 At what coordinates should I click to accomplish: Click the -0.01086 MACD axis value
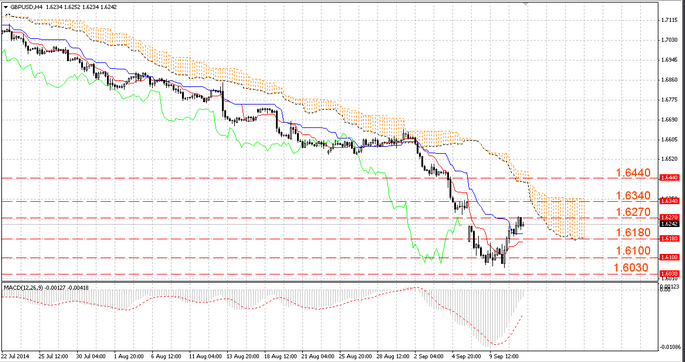670,347
